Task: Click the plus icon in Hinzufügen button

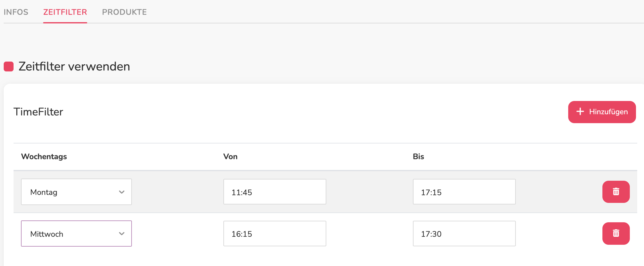Action: pyautogui.click(x=580, y=111)
